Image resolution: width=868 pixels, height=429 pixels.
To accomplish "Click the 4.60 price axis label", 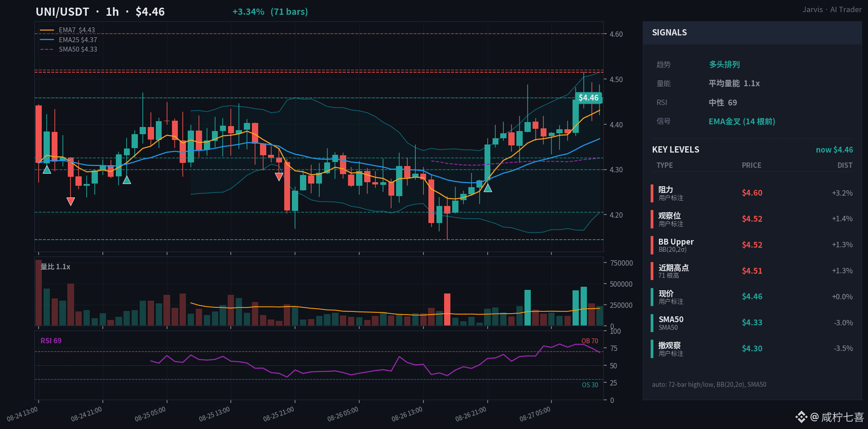I will pos(616,34).
